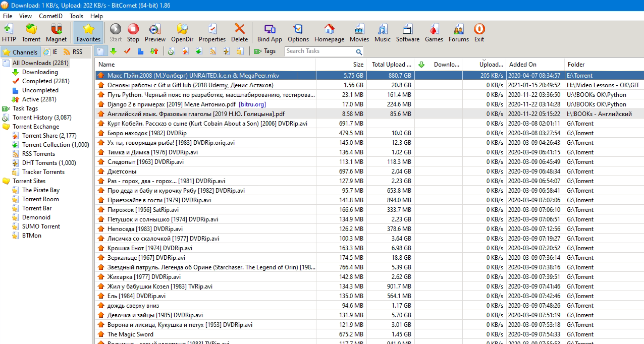Open the task directory with OpenDir

pyautogui.click(x=182, y=33)
